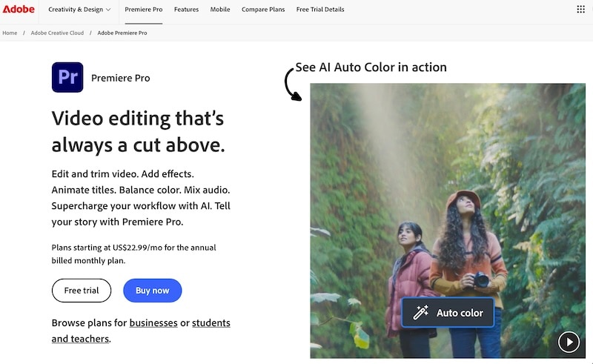Image resolution: width=593 pixels, height=364 pixels.
Task: Click the Premiere Pro Pr app icon
Action: [67, 77]
